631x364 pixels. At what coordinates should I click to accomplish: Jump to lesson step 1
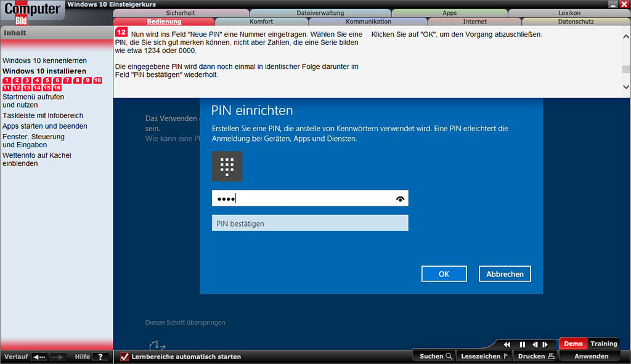click(7, 80)
